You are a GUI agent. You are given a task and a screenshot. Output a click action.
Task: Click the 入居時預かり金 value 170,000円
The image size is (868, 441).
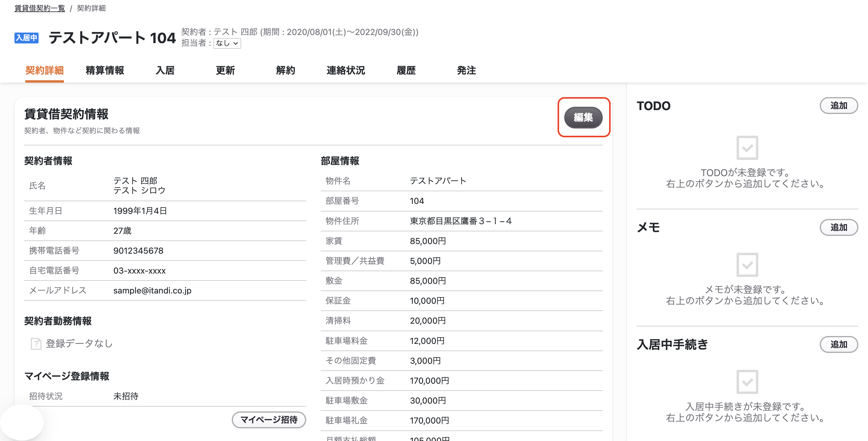(429, 381)
